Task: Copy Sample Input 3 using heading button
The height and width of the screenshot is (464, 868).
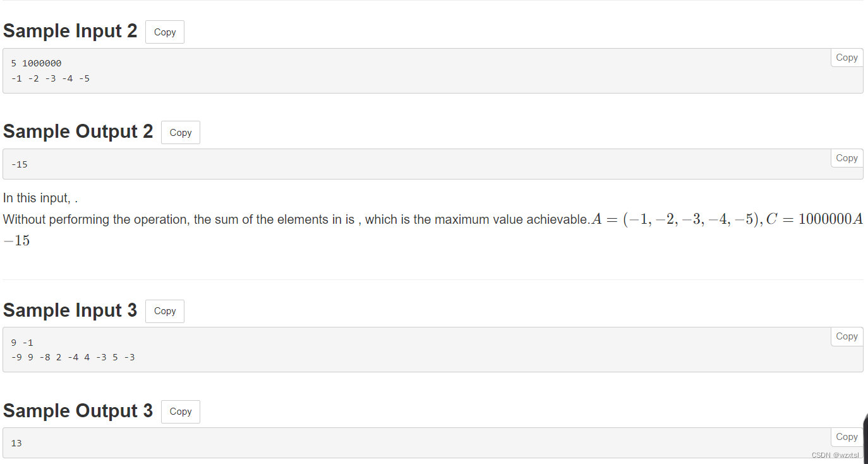Action: (x=165, y=311)
